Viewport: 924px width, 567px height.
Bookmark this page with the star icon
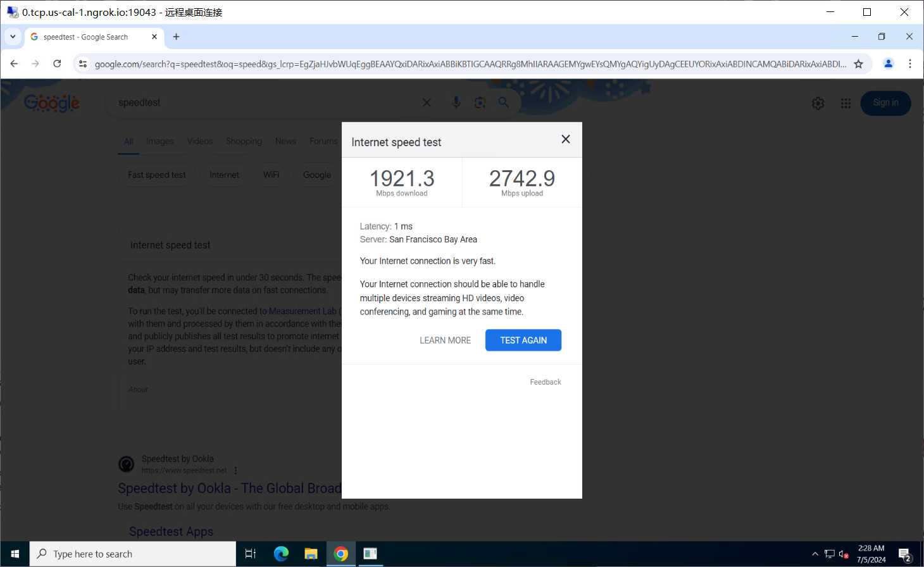(x=858, y=63)
